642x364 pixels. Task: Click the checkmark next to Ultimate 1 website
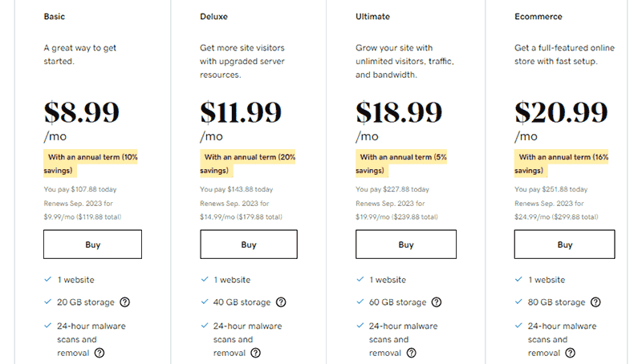[360, 280]
